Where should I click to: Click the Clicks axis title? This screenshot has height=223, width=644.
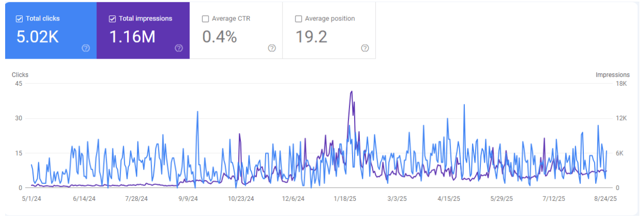(20, 75)
